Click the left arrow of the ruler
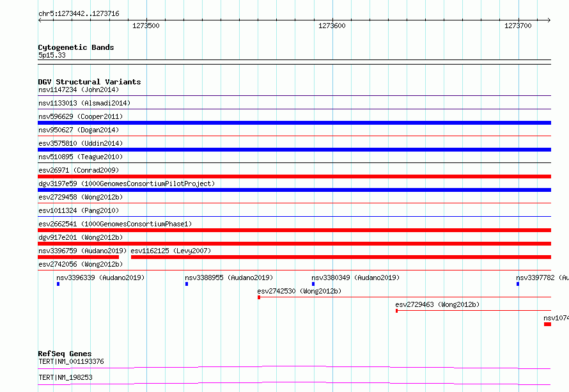 40,20
